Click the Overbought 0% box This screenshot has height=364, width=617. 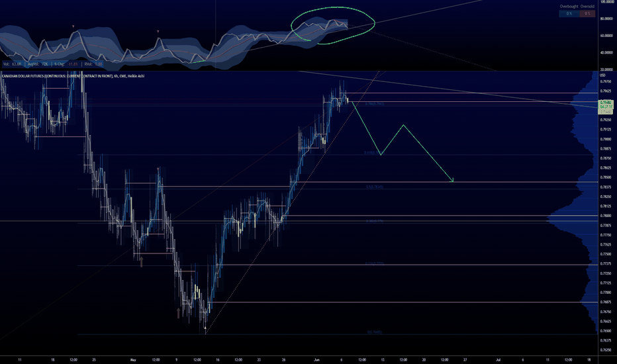point(569,13)
